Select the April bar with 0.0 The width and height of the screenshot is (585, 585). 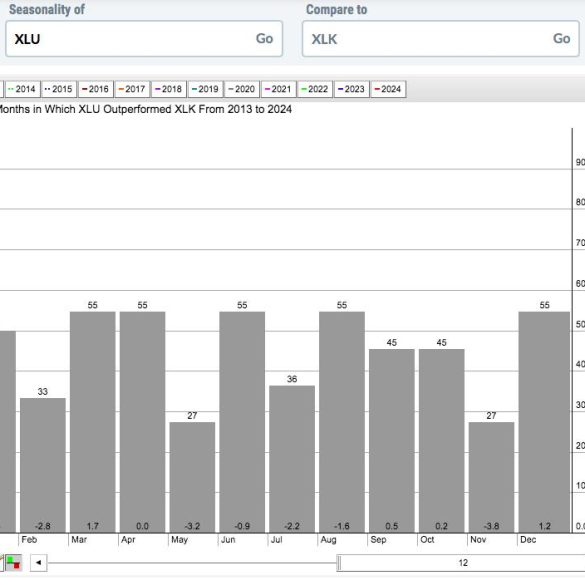pos(143,422)
